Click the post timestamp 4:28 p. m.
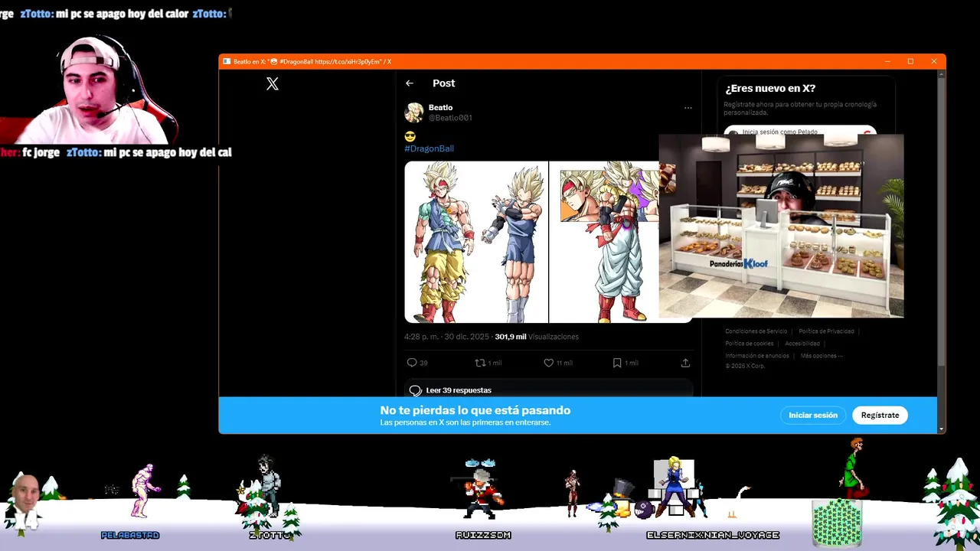 [x=421, y=337]
